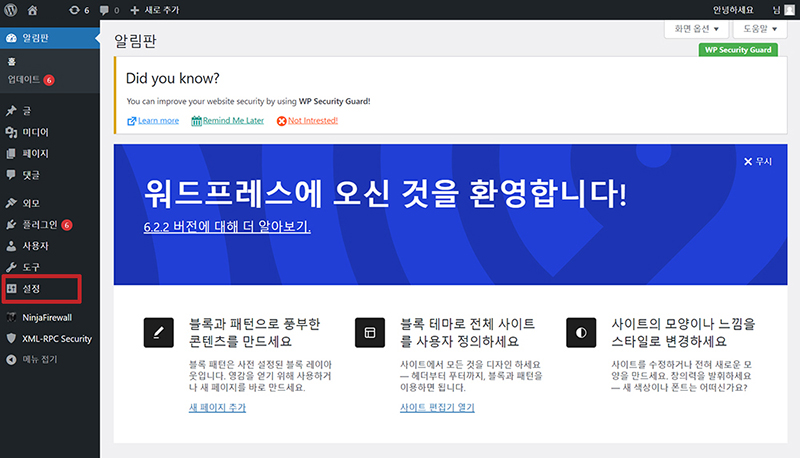Dismiss welcome panel with 무시
The width and height of the screenshot is (800, 458).
pyautogui.click(x=758, y=161)
